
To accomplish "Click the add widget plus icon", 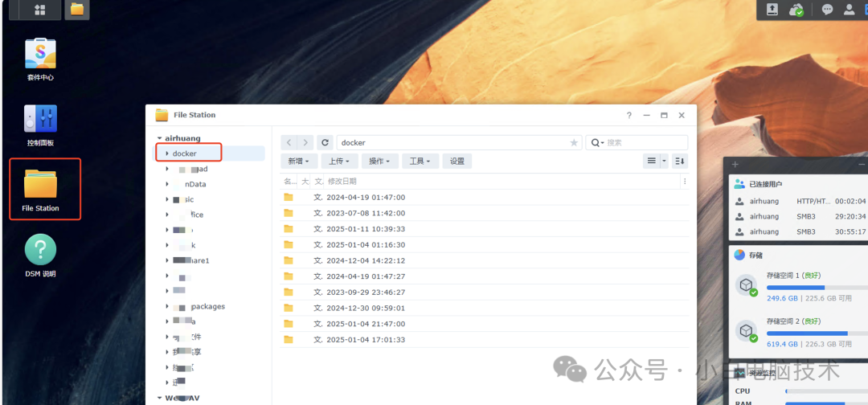I will pyautogui.click(x=735, y=164).
